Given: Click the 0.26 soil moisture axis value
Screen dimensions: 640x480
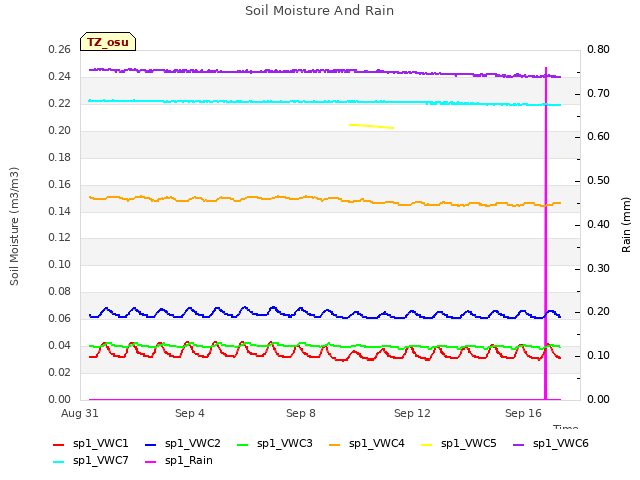Looking at the screenshot, I should point(60,49).
